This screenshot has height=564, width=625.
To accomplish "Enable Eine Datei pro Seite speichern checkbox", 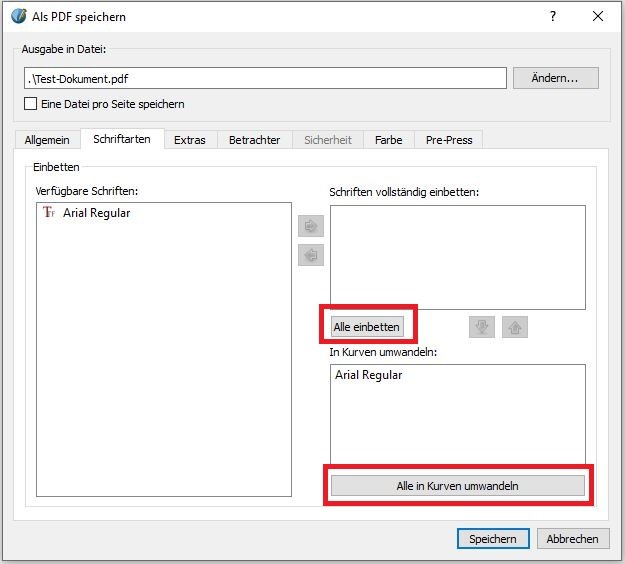I will click(30, 104).
